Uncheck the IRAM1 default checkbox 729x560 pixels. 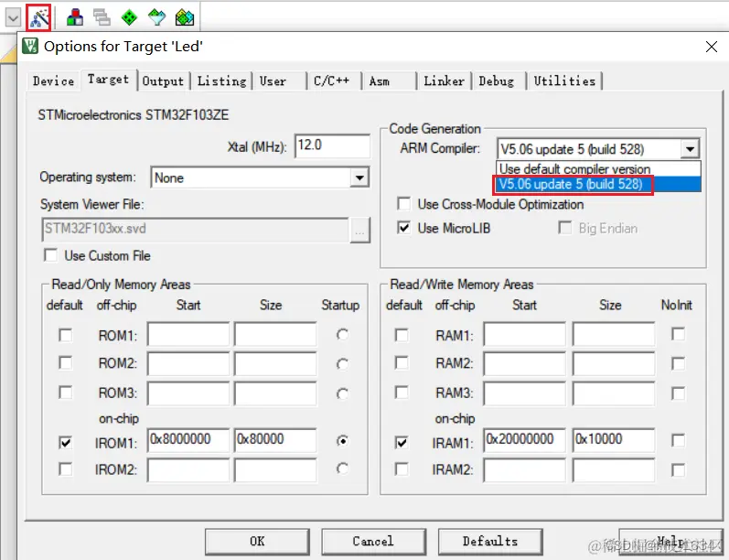tap(402, 442)
